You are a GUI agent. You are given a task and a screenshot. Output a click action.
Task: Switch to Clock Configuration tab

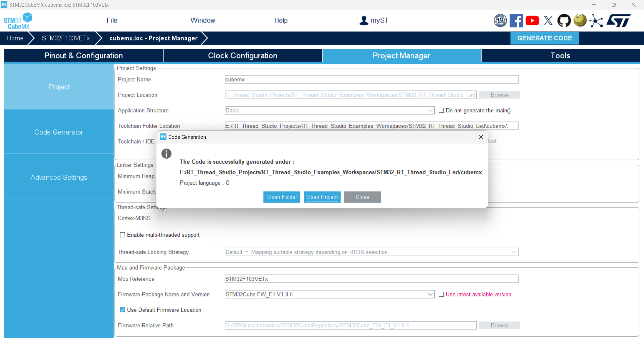243,56
